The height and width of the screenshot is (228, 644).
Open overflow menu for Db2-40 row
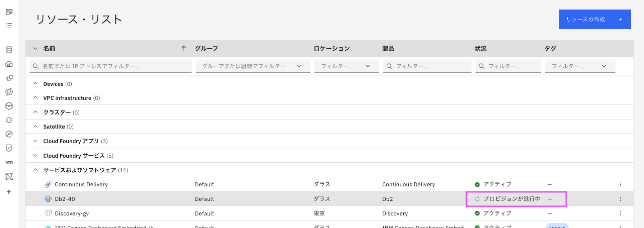pyautogui.click(x=620, y=199)
